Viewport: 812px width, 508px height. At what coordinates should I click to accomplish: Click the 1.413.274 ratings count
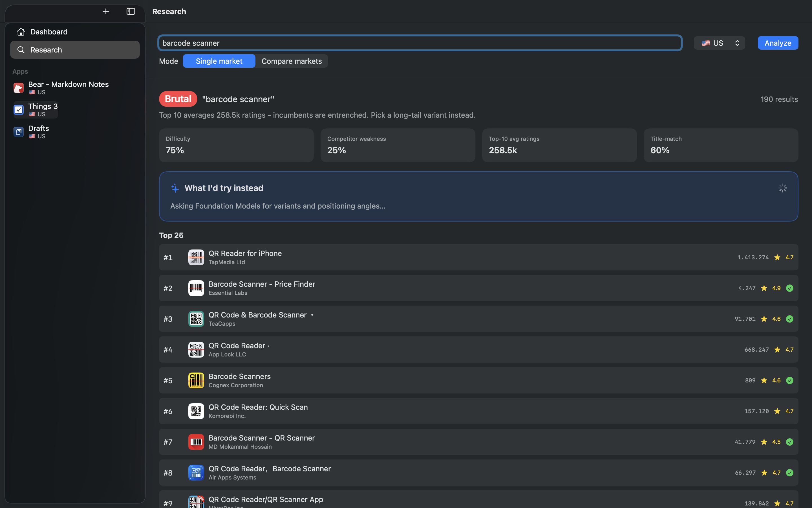(753, 257)
